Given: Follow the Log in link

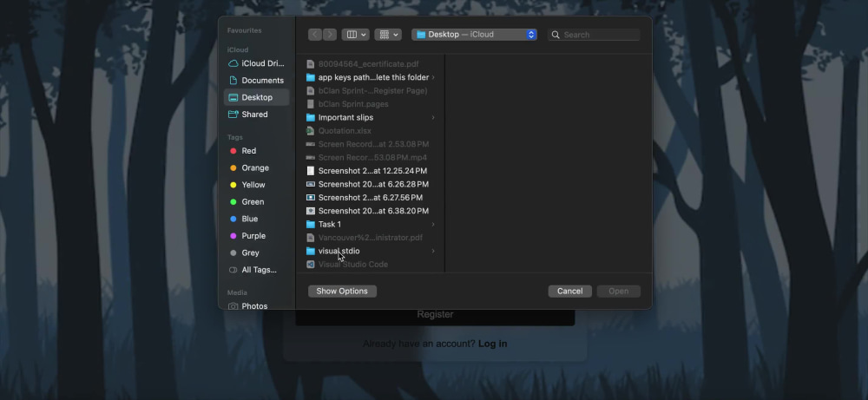Looking at the screenshot, I should (x=493, y=344).
